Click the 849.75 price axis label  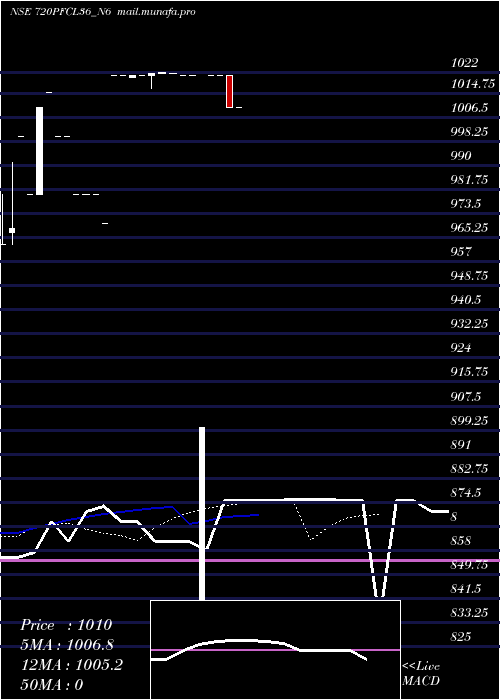point(469,565)
